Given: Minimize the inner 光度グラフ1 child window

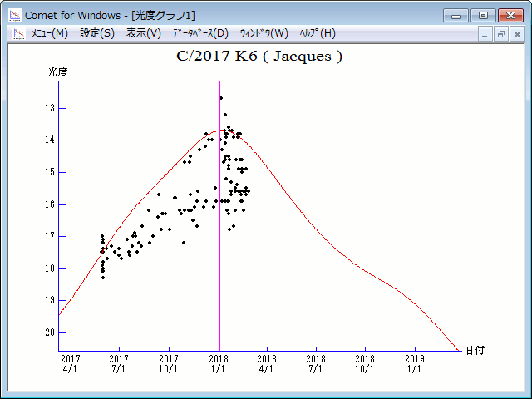Looking at the screenshot, I should coord(486,34).
